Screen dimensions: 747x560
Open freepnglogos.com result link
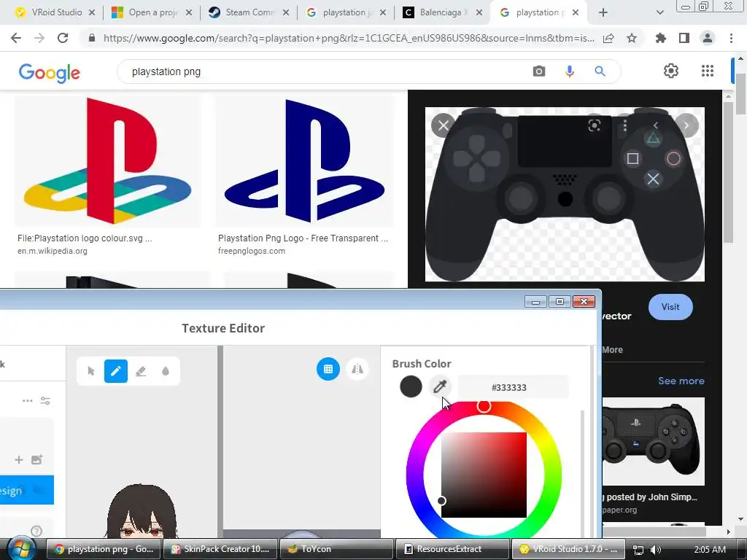point(252,251)
